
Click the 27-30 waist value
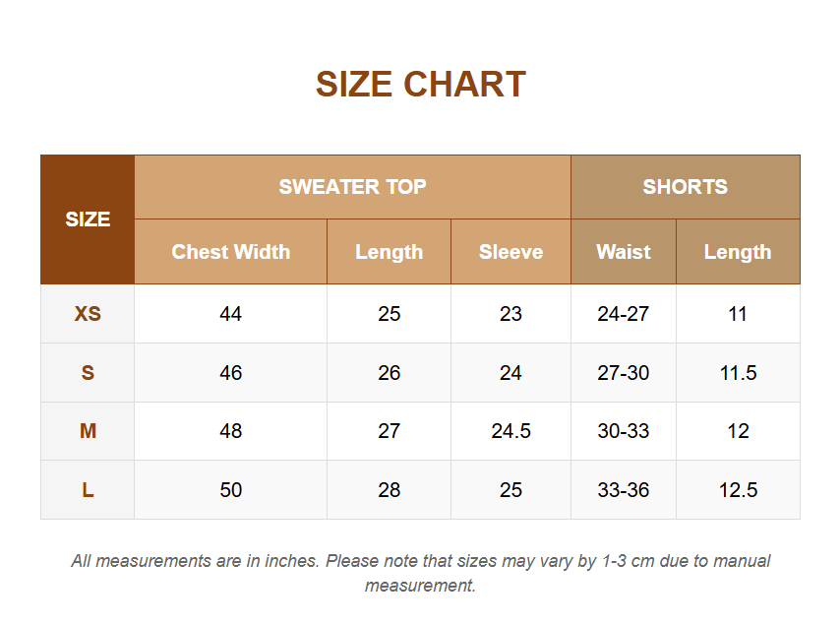tap(624, 372)
